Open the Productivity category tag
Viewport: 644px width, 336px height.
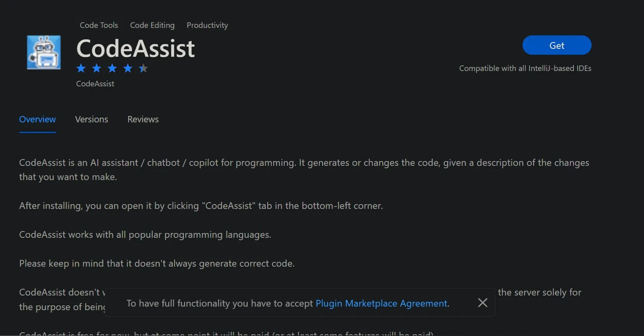[x=207, y=25]
